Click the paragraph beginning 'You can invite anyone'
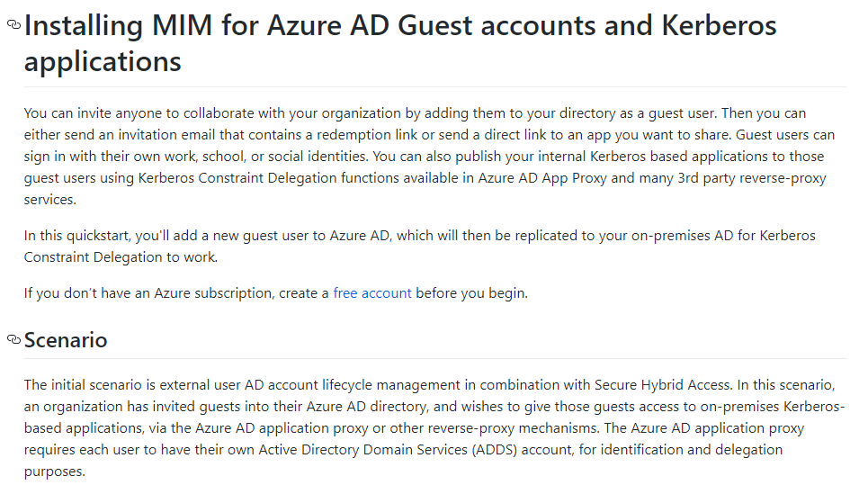868x485 pixels. pos(430,157)
